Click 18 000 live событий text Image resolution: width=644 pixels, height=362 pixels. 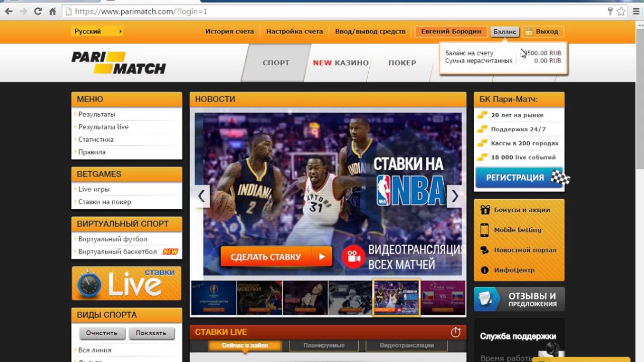coord(523,157)
